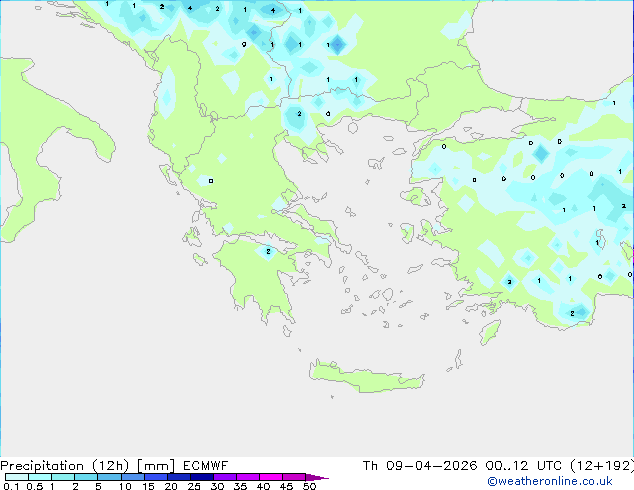Screen dimensions: 634x490
Task: Click the date "09-04-2026"
Action: pyautogui.click(x=431, y=466)
